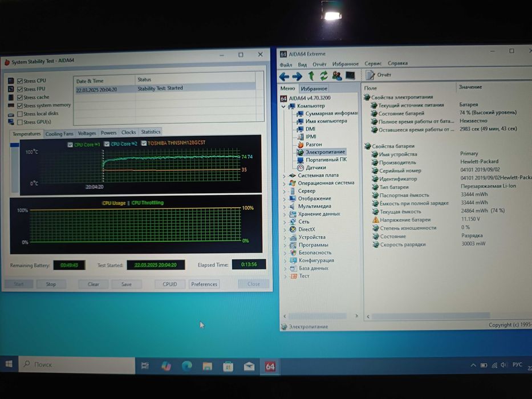Toggle the Stress system memory checkbox
Viewport: 532px width, 399px height.
pos(20,106)
